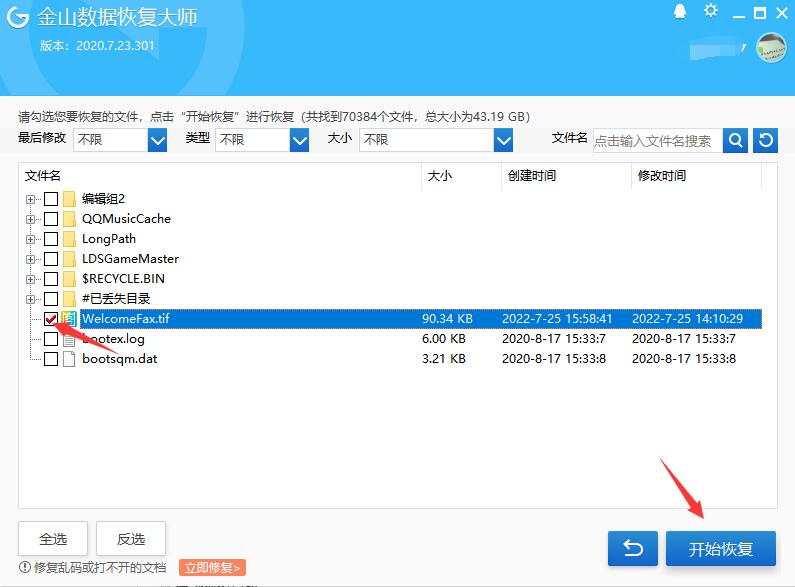795x587 pixels.
Task: Click the bootsqm.dat file icon
Action: [x=69, y=359]
